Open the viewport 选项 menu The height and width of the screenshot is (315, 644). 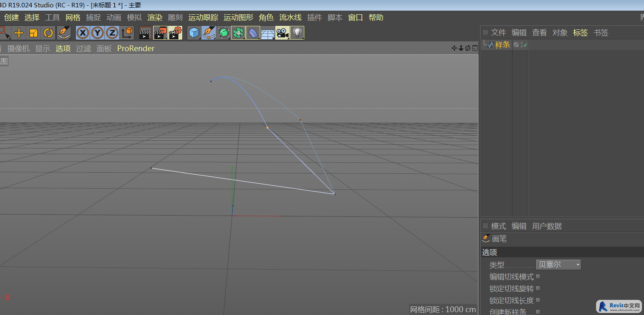63,49
